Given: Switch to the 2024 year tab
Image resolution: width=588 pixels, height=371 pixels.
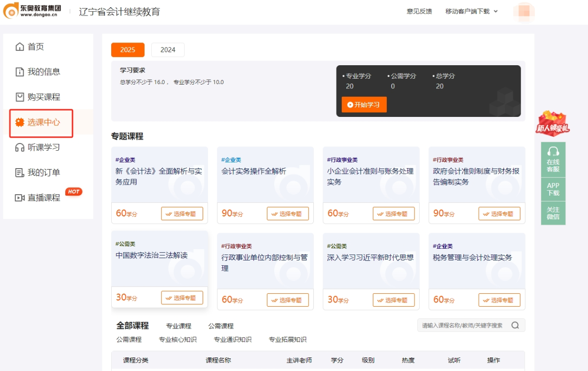Looking at the screenshot, I should click(168, 49).
